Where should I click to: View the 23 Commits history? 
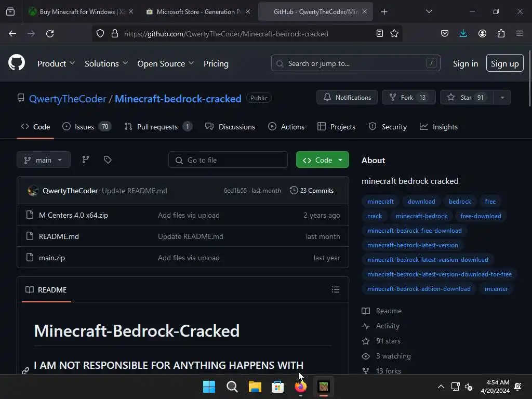pyautogui.click(x=312, y=190)
